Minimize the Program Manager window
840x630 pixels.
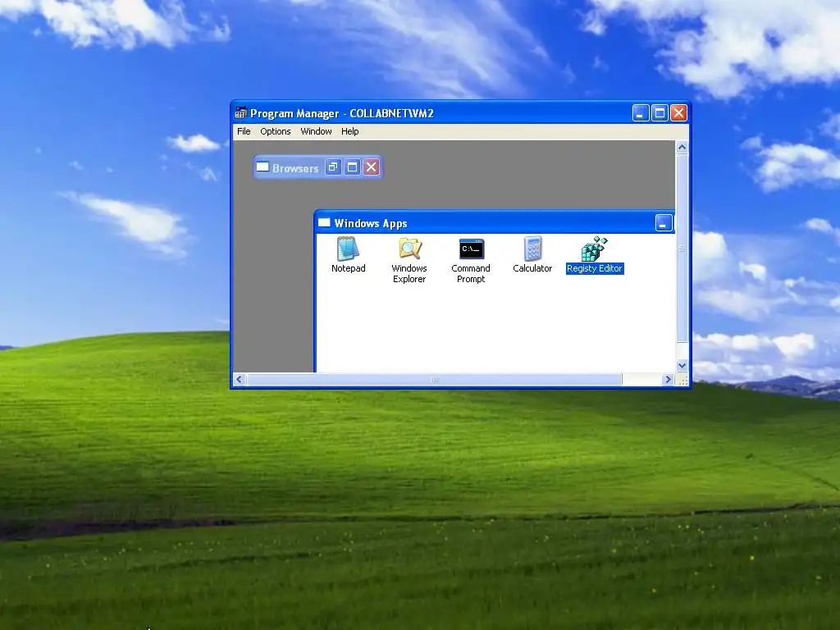641,113
